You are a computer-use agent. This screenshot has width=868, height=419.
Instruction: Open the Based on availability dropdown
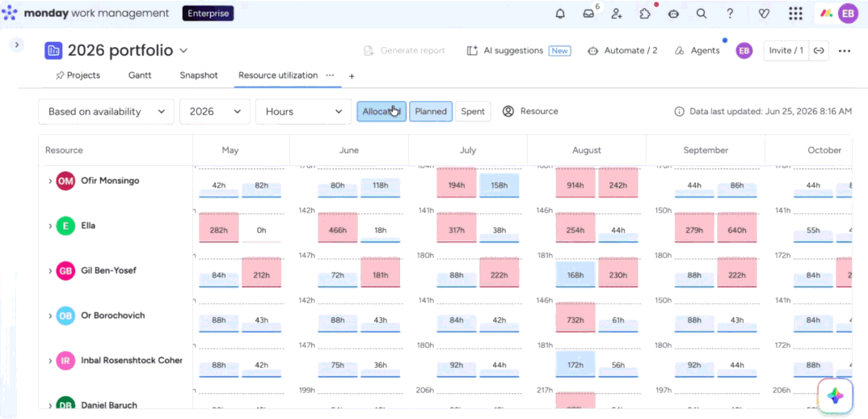[107, 112]
